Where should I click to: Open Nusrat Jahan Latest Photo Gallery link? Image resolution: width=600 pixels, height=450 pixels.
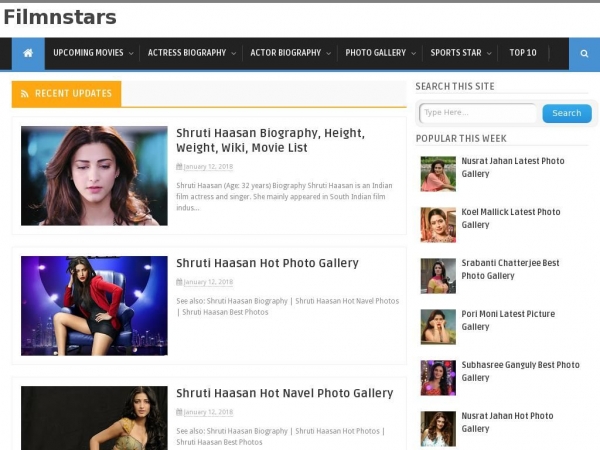click(x=513, y=167)
